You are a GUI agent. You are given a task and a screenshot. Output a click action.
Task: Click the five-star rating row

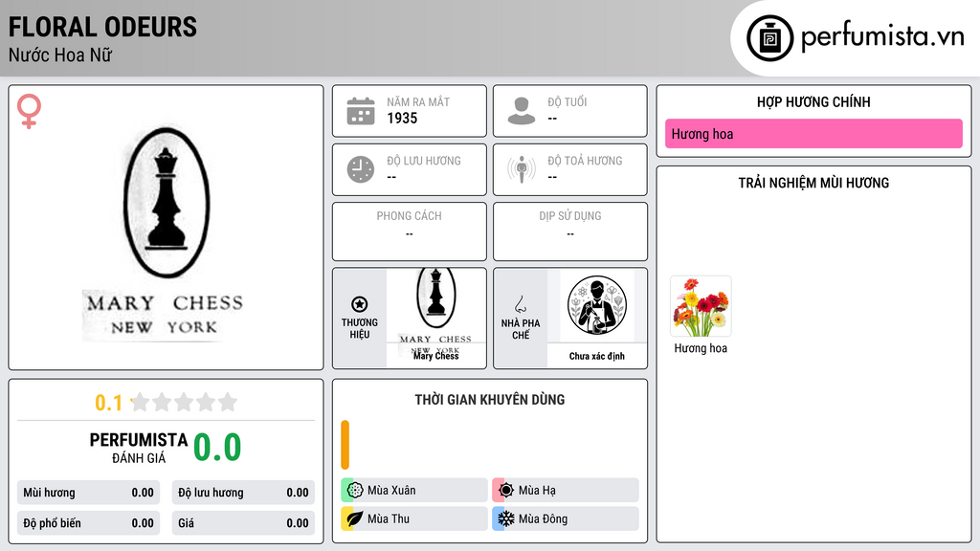(184, 402)
